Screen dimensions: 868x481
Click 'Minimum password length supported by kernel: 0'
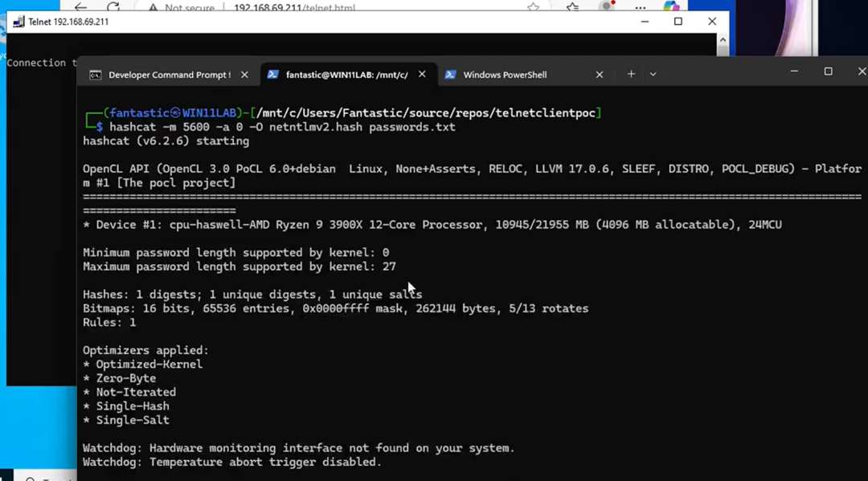coord(236,253)
